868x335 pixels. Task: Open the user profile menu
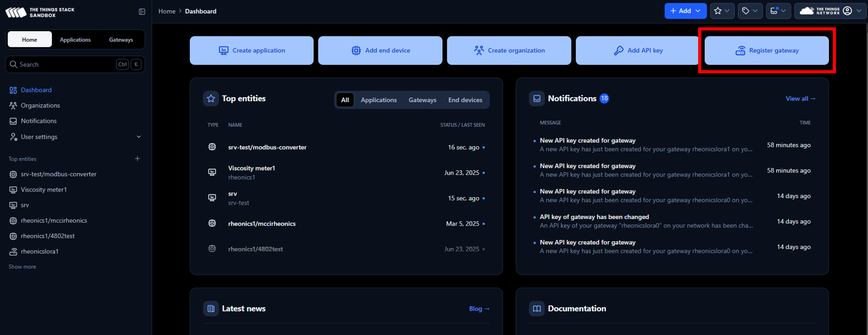[x=853, y=11]
